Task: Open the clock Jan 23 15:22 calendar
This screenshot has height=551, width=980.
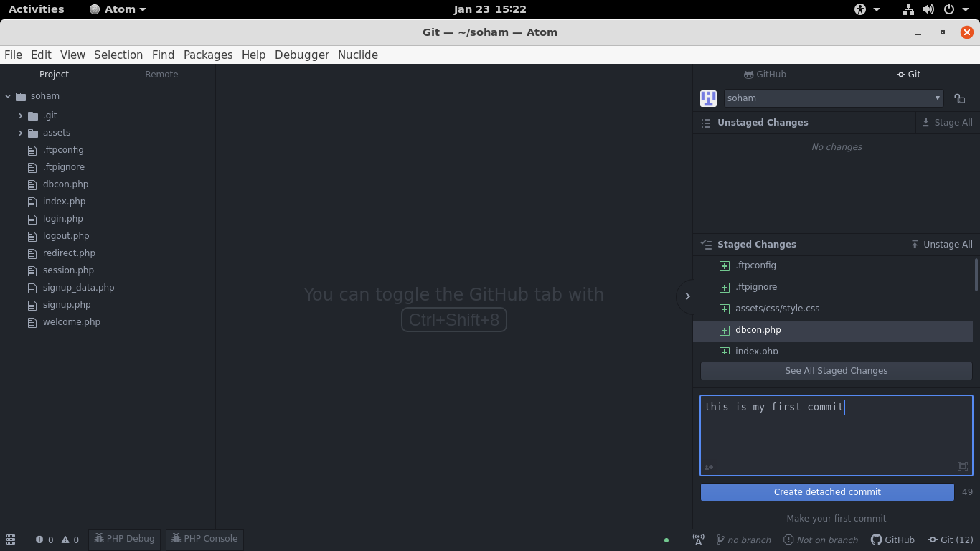Action: tap(490, 9)
